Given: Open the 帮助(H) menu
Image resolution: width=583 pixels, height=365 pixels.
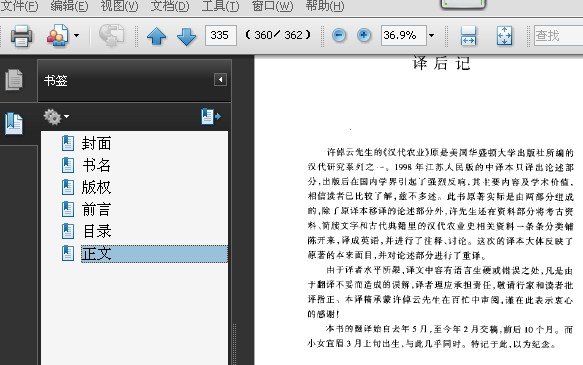Looking at the screenshot, I should 325,6.
